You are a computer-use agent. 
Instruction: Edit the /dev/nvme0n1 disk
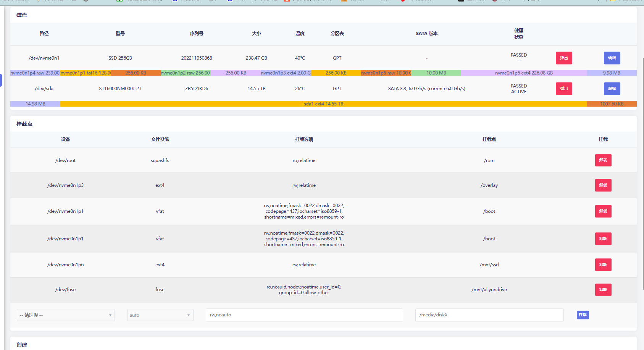pyautogui.click(x=612, y=58)
